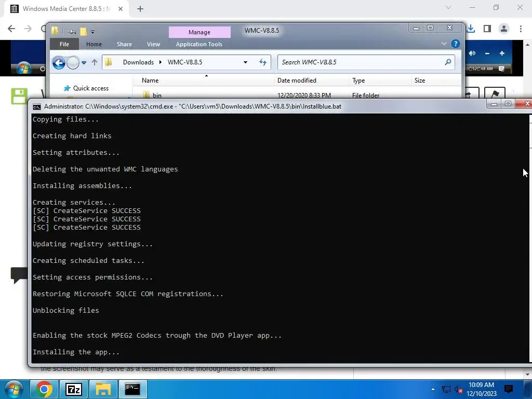The width and height of the screenshot is (532, 399).
Task: Open the recent locations dropdown in Explorer
Action: click(84, 63)
